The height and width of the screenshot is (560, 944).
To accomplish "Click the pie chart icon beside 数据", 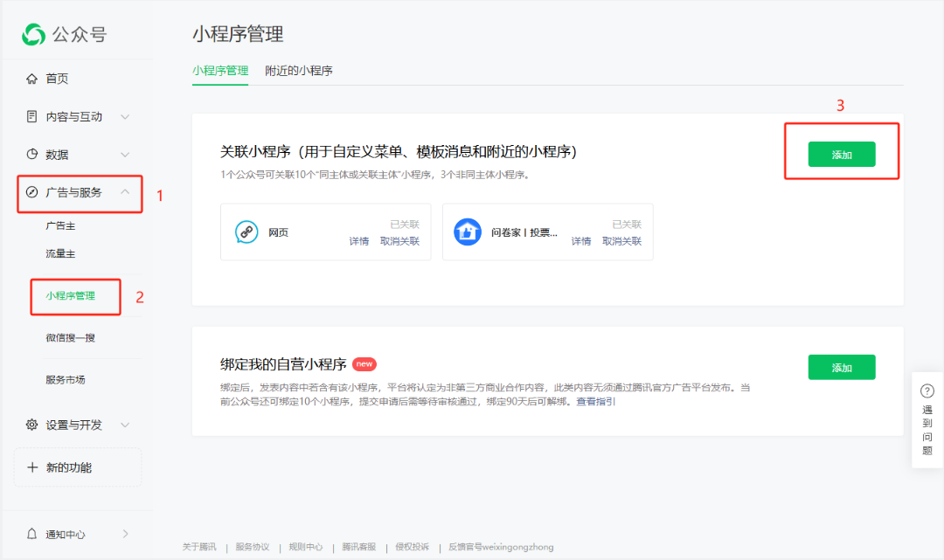I will click(x=32, y=155).
